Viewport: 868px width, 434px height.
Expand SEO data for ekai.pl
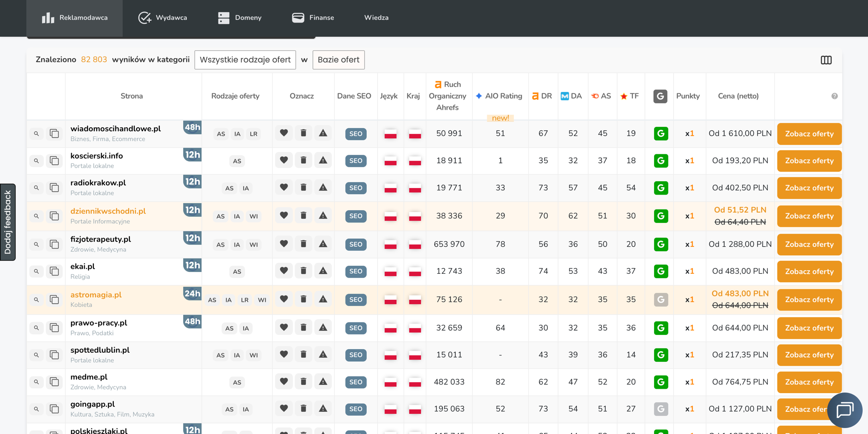coord(356,271)
